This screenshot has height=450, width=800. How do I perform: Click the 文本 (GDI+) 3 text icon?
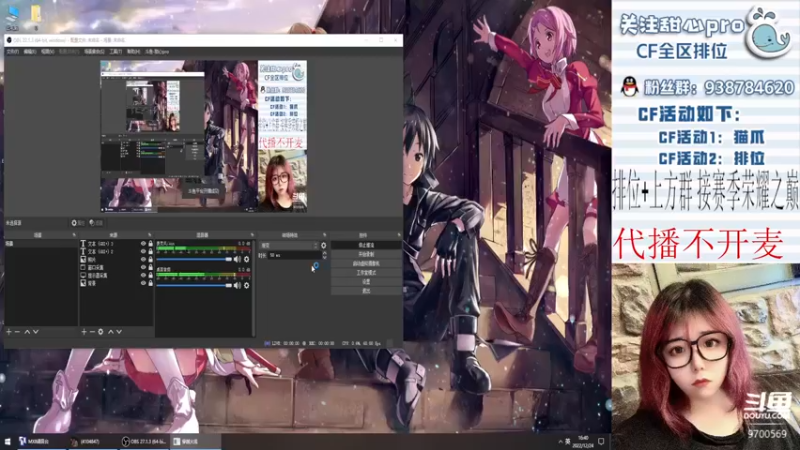(x=83, y=243)
